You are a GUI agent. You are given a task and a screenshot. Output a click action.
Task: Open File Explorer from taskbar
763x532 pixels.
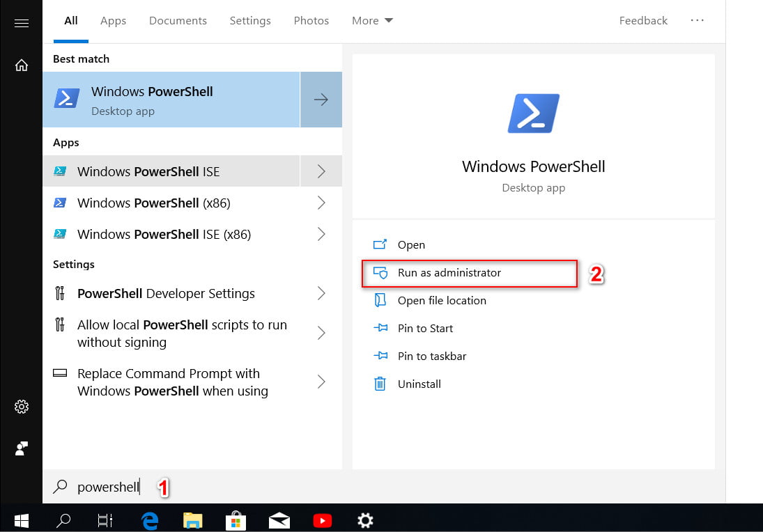point(192,519)
